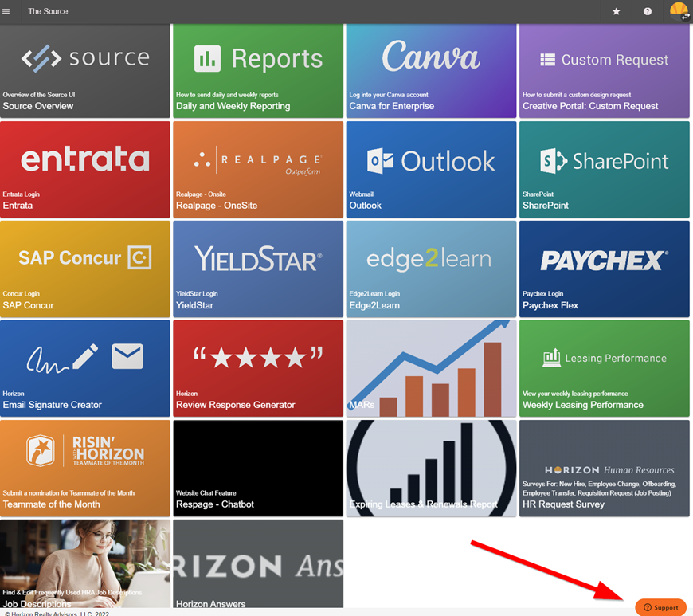Open Expiring Leases & Renewals Report tile
This screenshot has height=616, width=693.
pos(432,469)
